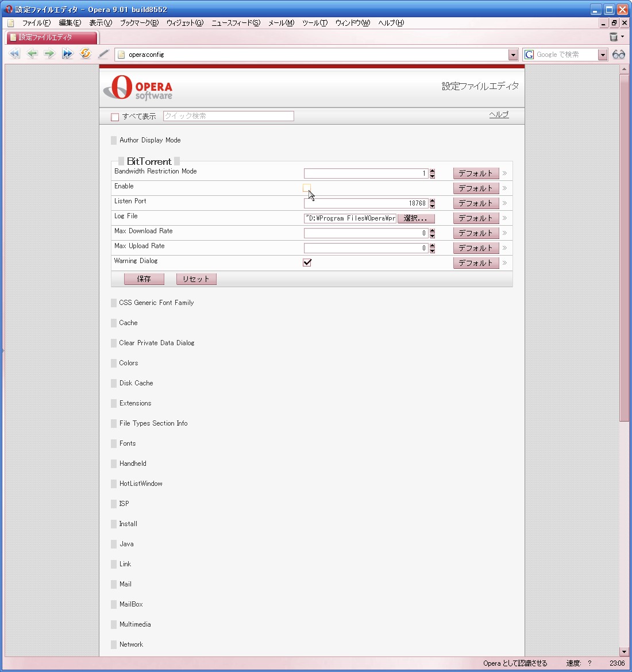Click the Opera Software logo
Image resolution: width=632 pixels, height=672 pixels.
pyautogui.click(x=138, y=87)
